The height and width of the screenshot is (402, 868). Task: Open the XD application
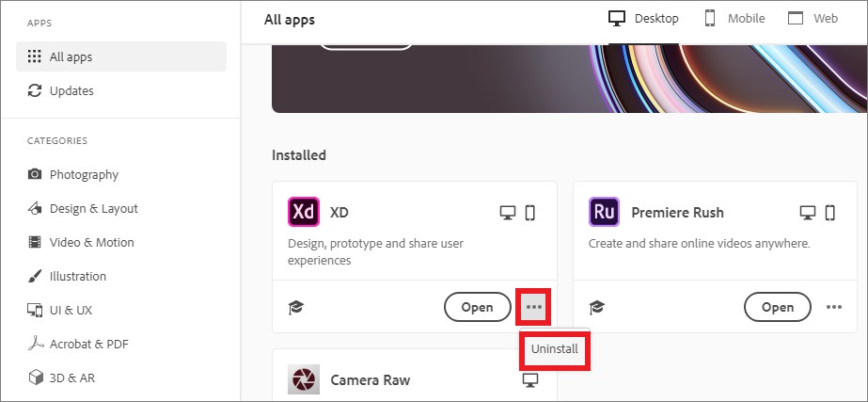coord(477,307)
